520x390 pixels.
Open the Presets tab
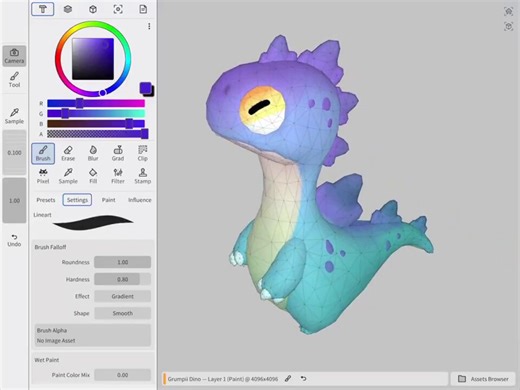(x=46, y=200)
